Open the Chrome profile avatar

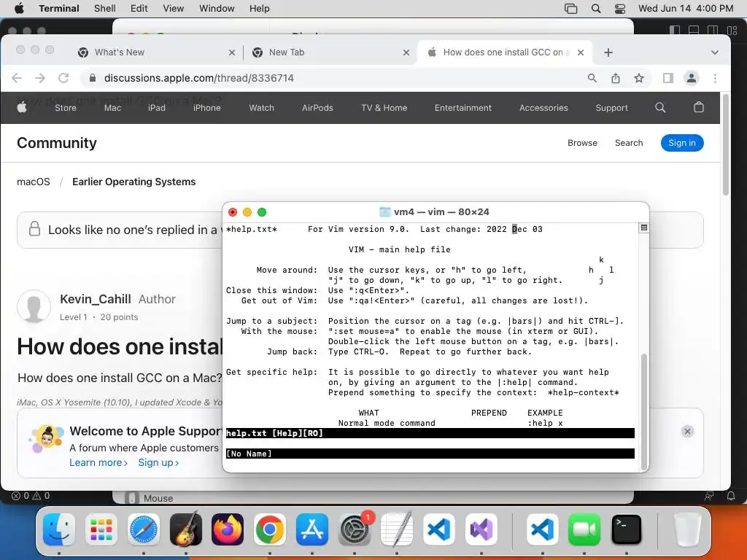coord(692,78)
